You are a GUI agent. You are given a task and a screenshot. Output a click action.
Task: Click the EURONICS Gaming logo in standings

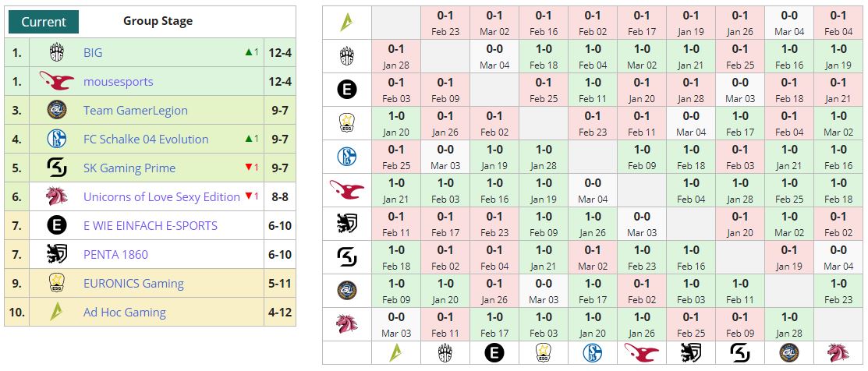pyautogui.click(x=56, y=284)
